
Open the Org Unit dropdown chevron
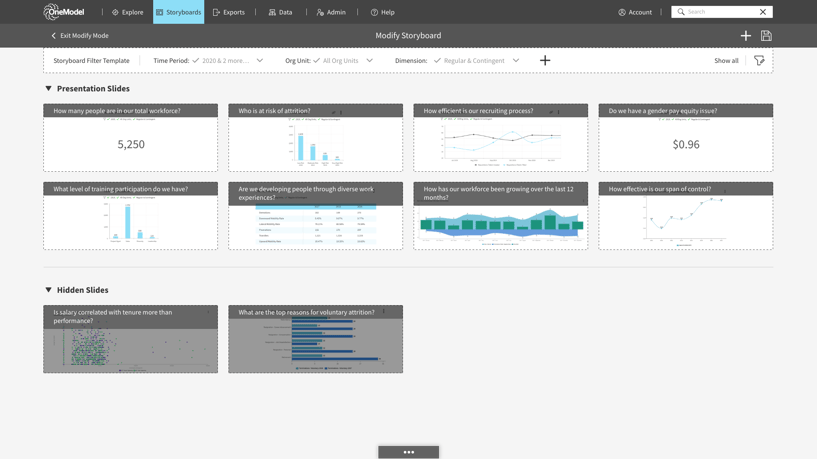tap(369, 60)
